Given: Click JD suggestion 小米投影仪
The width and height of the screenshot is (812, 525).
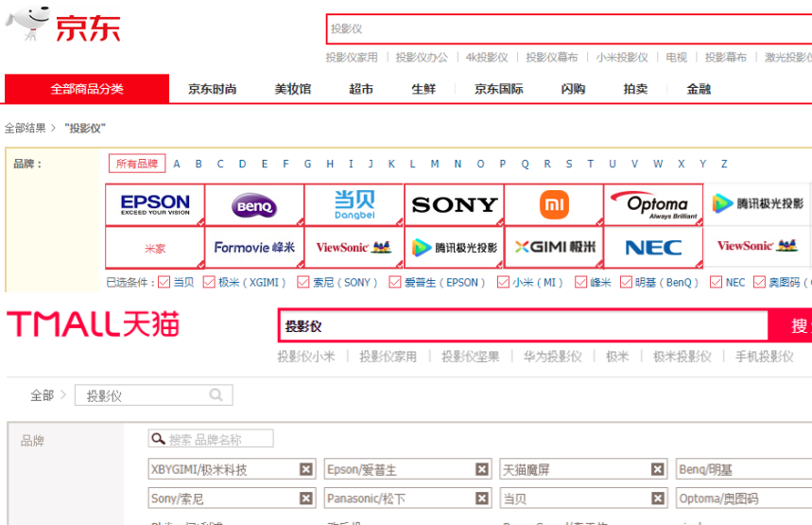Looking at the screenshot, I should click(622, 58).
